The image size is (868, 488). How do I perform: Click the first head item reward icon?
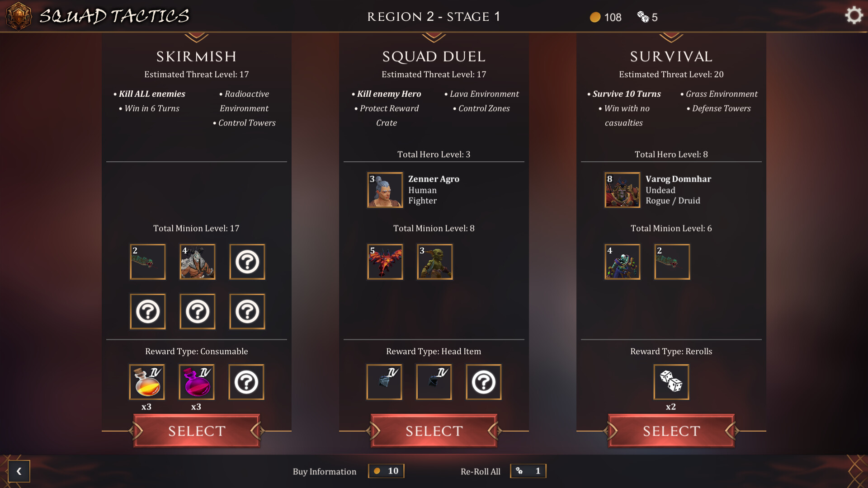coord(384,382)
